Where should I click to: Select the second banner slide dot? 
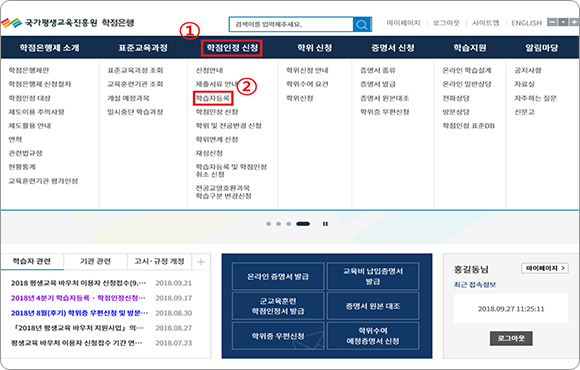[x=279, y=224]
